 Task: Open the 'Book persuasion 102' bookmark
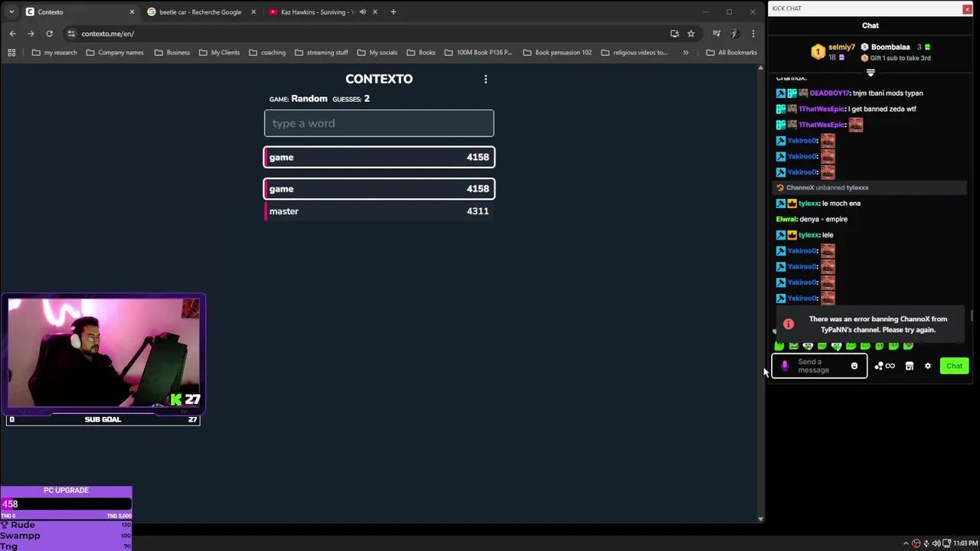557,53
